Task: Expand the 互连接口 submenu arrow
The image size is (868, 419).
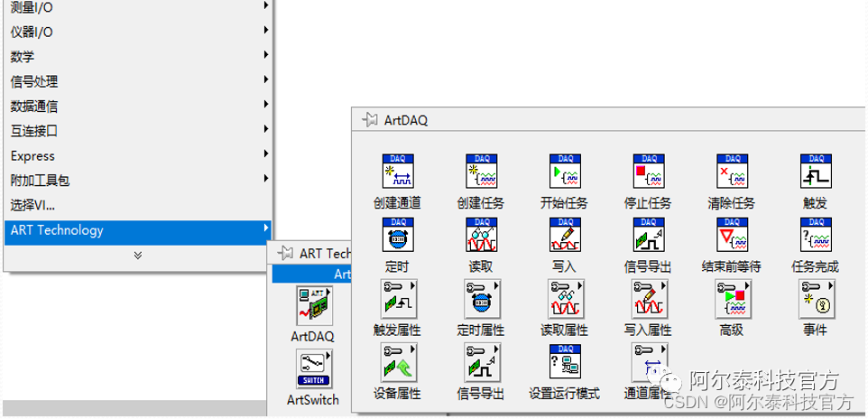Action: click(x=266, y=128)
